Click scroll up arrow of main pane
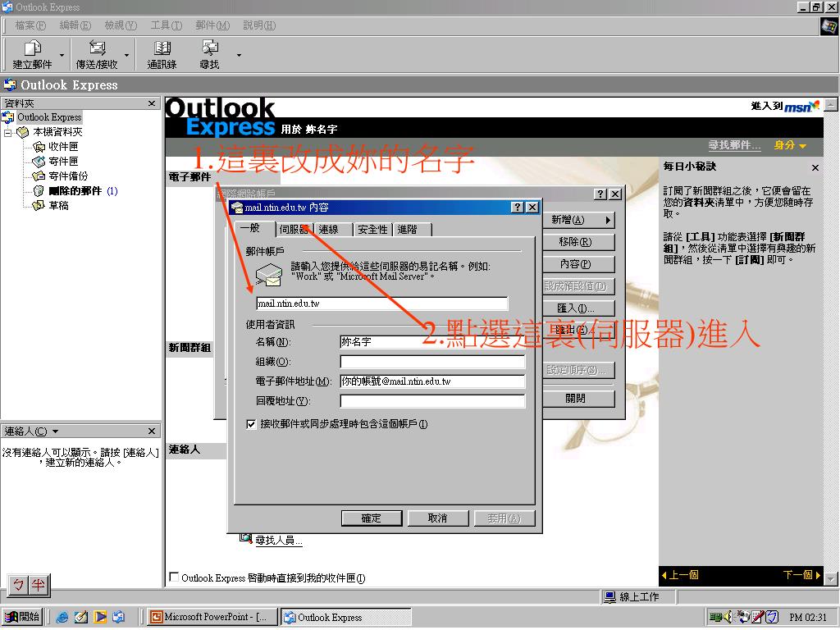This screenshot has height=630, width=840. pos(831,104)
